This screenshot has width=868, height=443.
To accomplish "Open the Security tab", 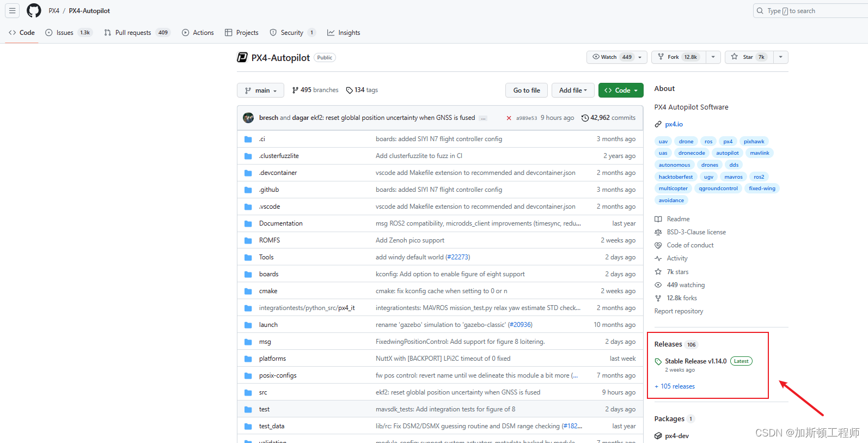I will pyautogui.click(x=292, y=33).
